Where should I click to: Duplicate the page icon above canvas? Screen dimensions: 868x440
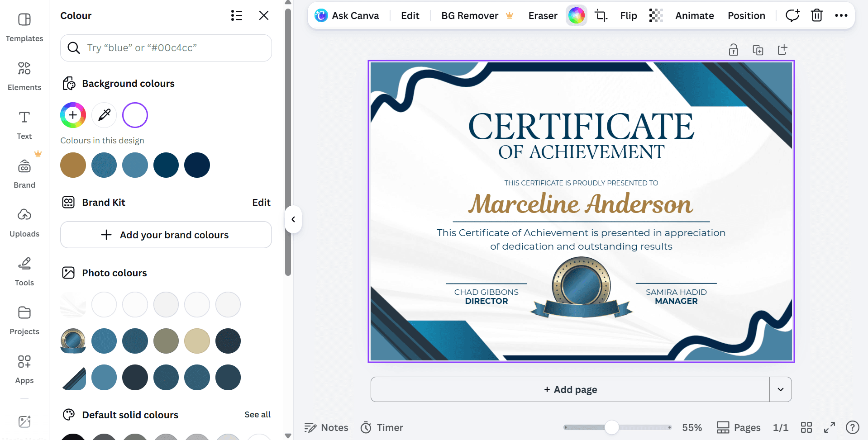pyautogui.click(x=758, y=50)
